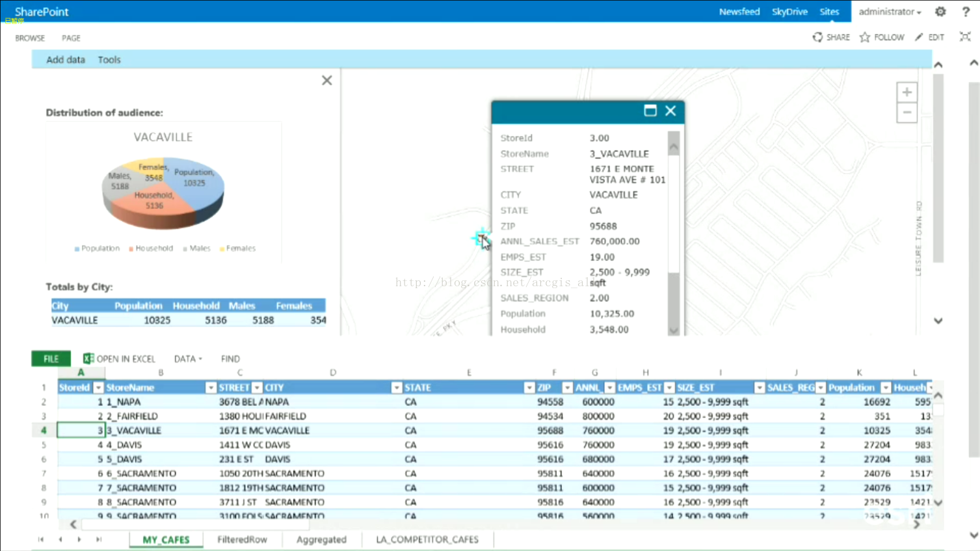Viewport: 980px width, 551px height.
Task: Click the Edit pencil icon
Action: [919, 37]
